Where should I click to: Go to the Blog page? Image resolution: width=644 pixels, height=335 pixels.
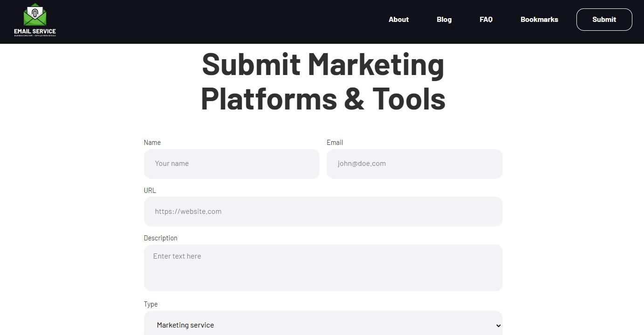444,20
